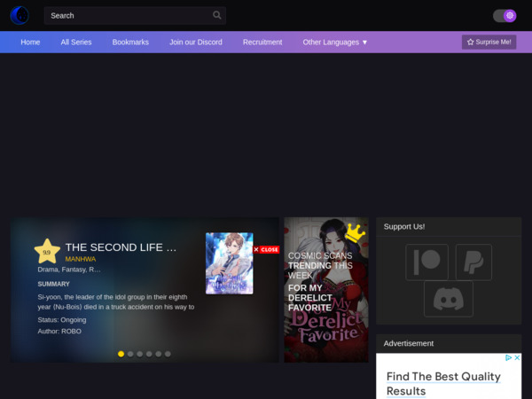The height and width of the screenshot is (399, 532).
Task: Open the For My Derelict Favorite trending banner
Action: 326,290
